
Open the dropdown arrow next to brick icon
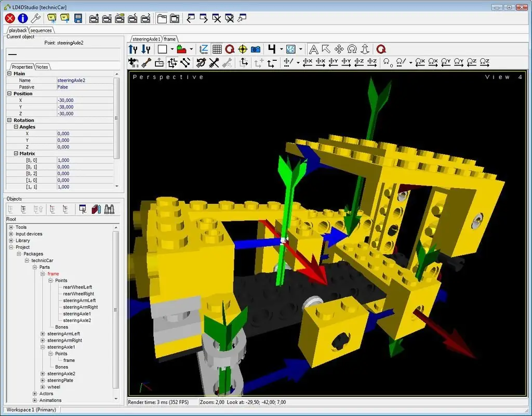click(x=191, y=49)
